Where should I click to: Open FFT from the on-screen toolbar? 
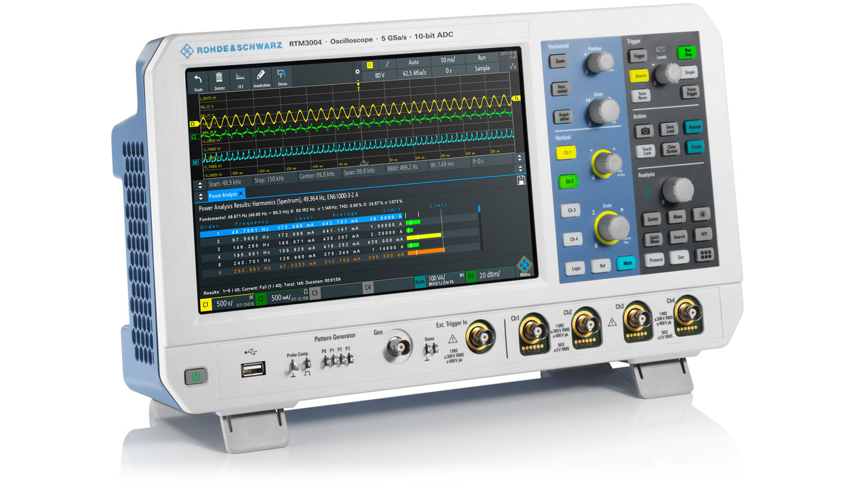(240, 79)
